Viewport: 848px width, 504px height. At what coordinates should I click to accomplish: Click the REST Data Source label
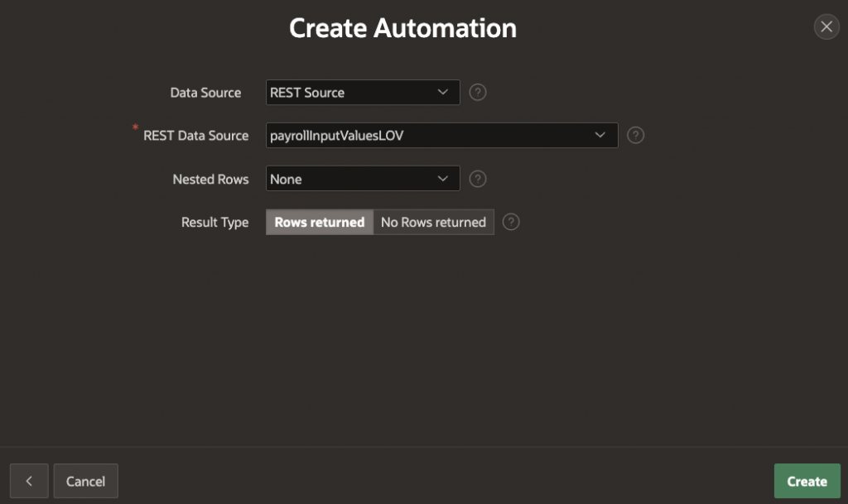[195, 136]
